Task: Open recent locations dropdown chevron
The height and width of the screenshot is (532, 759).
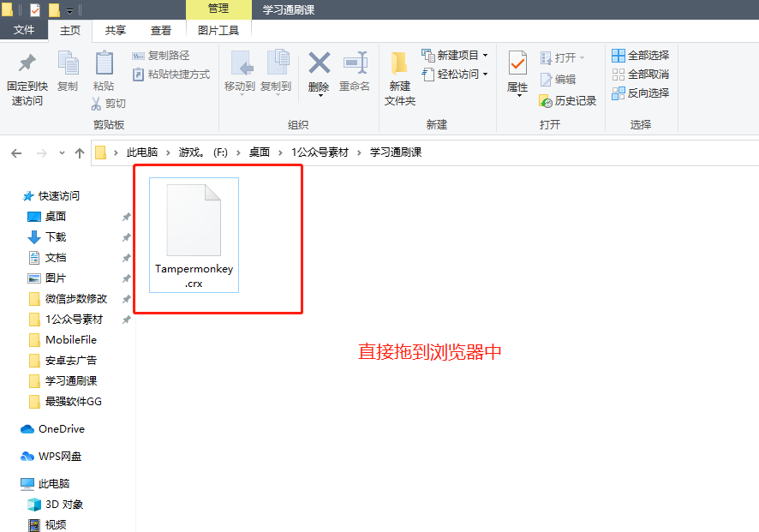Action: click(x=62, y=153)
